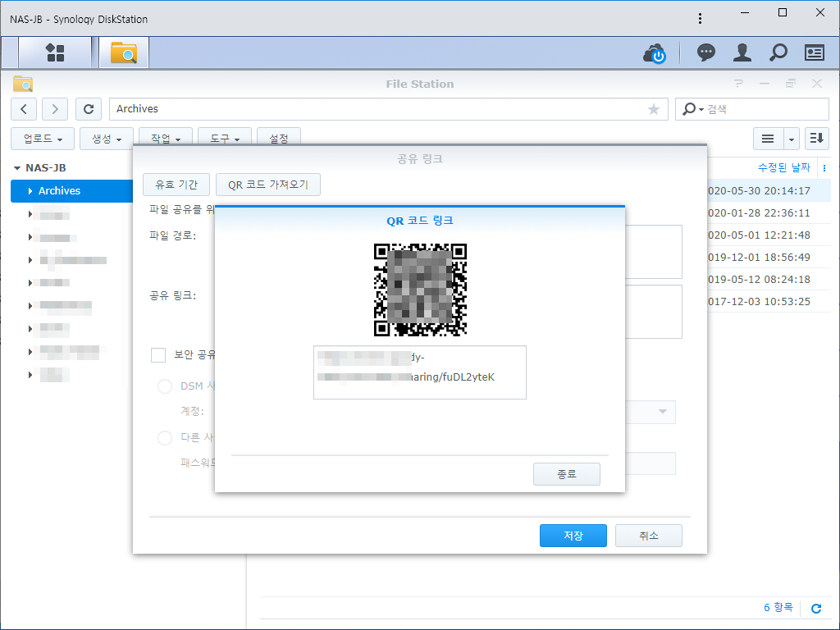This screenshot has height=630, width=840.
Task: Open the user account options icon
Action: click(742, 52)
